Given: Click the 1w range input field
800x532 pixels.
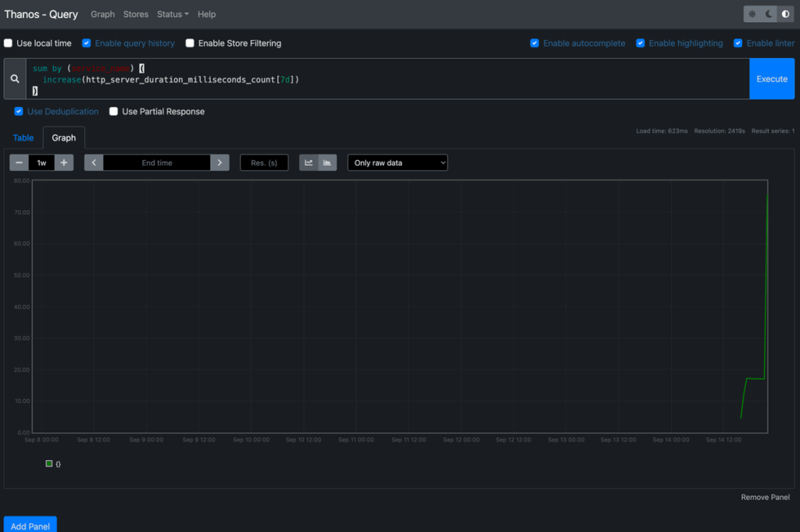Looking at the screenshot, I should (x=41, y=162).
